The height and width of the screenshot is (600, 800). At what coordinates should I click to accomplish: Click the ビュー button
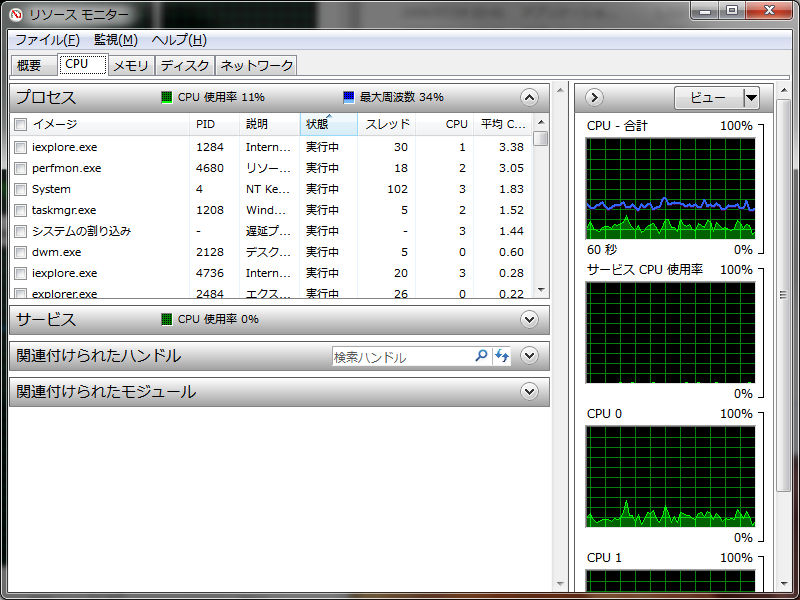[708, 97]
